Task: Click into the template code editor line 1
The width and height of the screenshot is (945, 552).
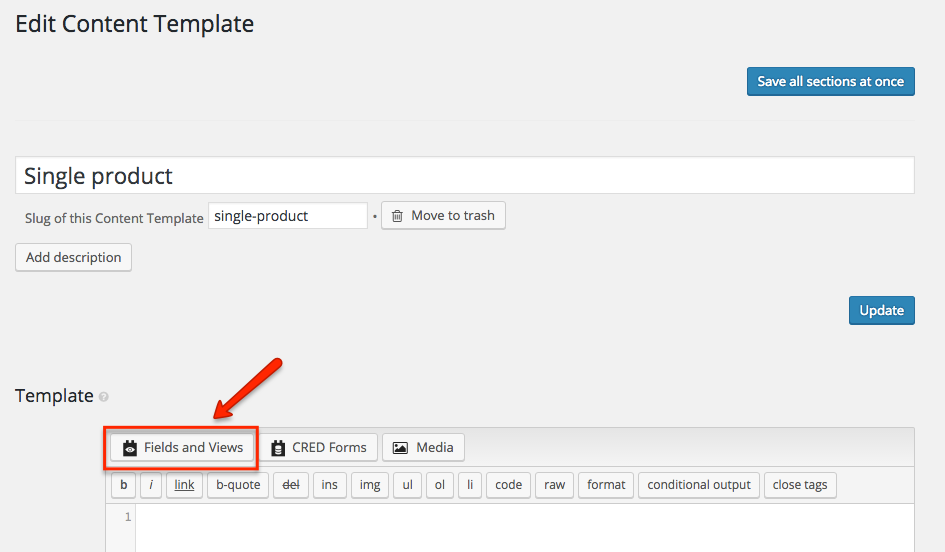Action: [524, 517]
